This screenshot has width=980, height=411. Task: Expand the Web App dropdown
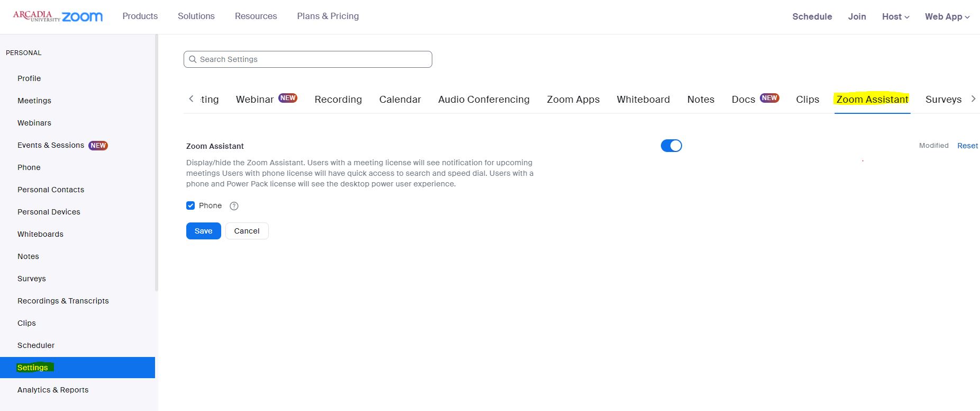947,16
